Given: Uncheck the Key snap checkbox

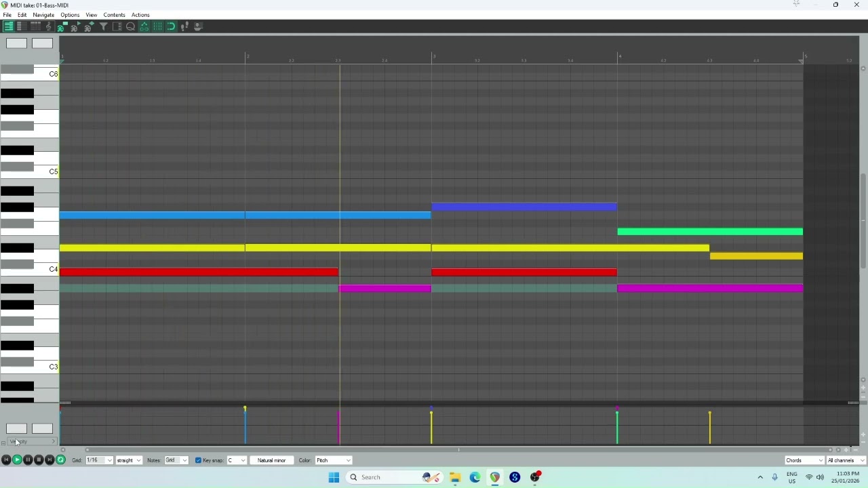Looking at the screenshot, I should tap(198, 460).
